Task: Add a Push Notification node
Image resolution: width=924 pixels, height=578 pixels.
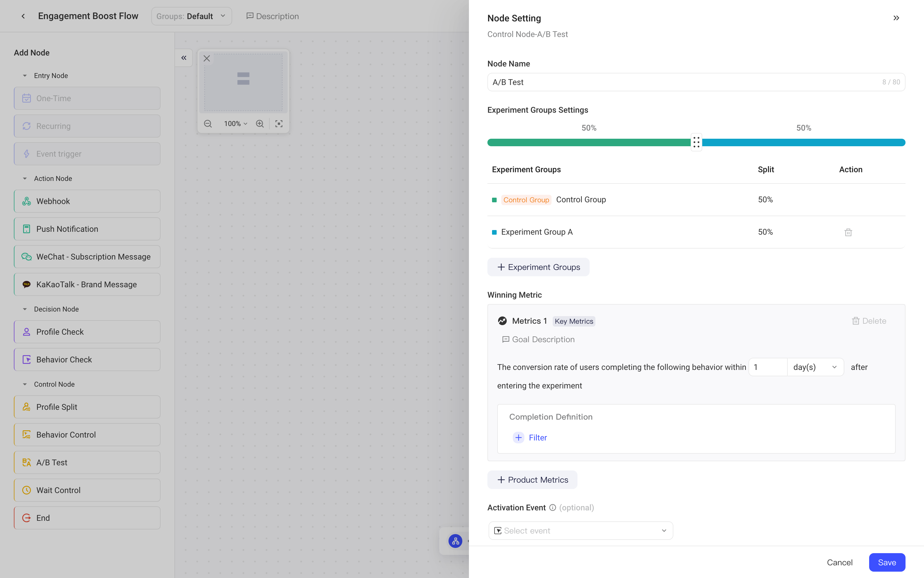Action: (x=87, y=229)
